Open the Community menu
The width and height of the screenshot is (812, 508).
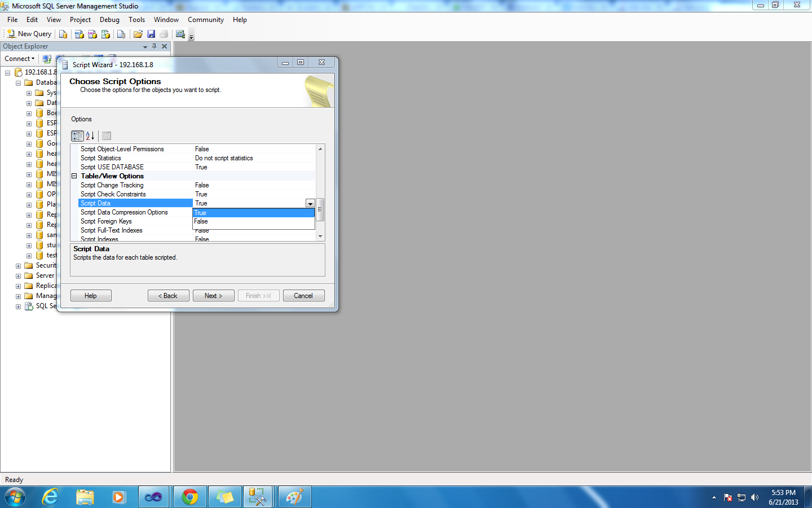(206, 20)
